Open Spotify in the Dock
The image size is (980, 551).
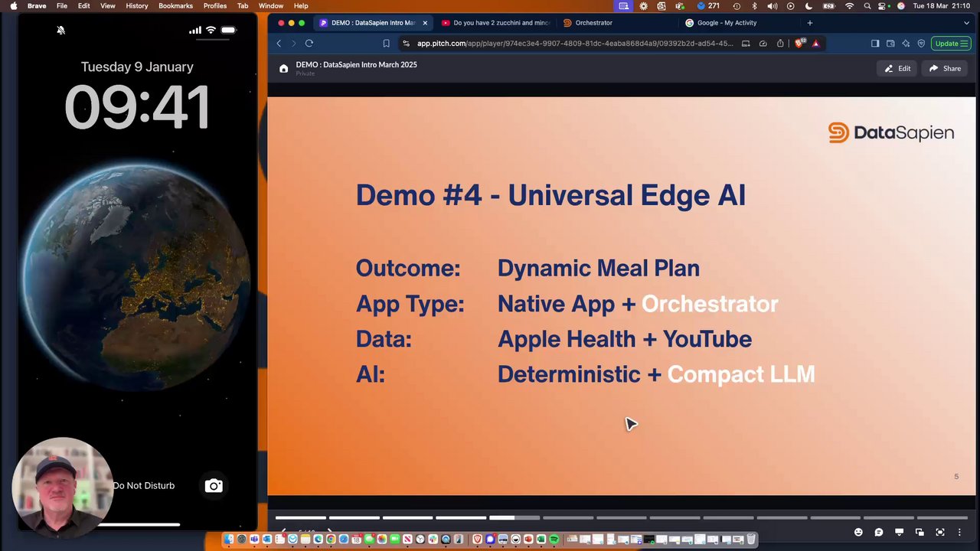pyautogui.click(x=554, y=540)
